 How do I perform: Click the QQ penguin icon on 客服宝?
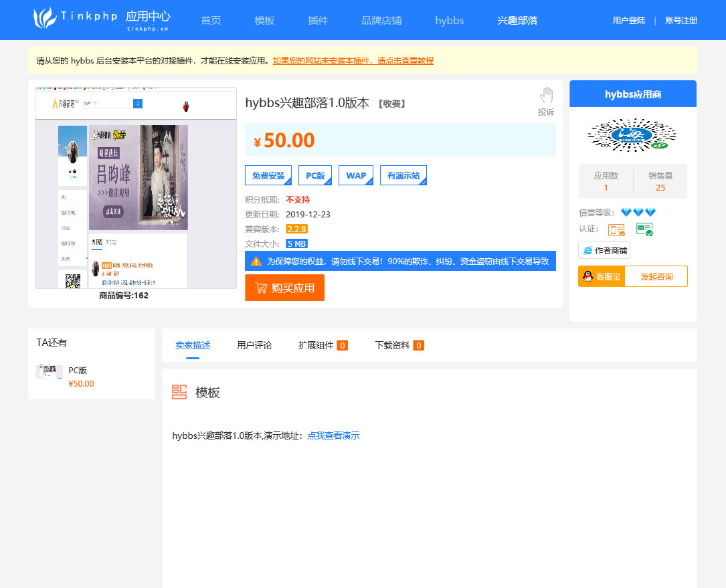(588, 276)
